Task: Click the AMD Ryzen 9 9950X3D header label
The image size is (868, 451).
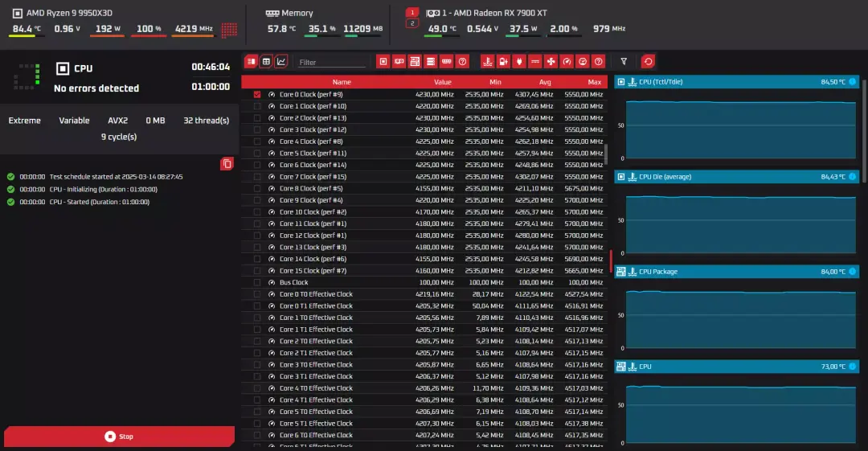Action: point(69,13)
